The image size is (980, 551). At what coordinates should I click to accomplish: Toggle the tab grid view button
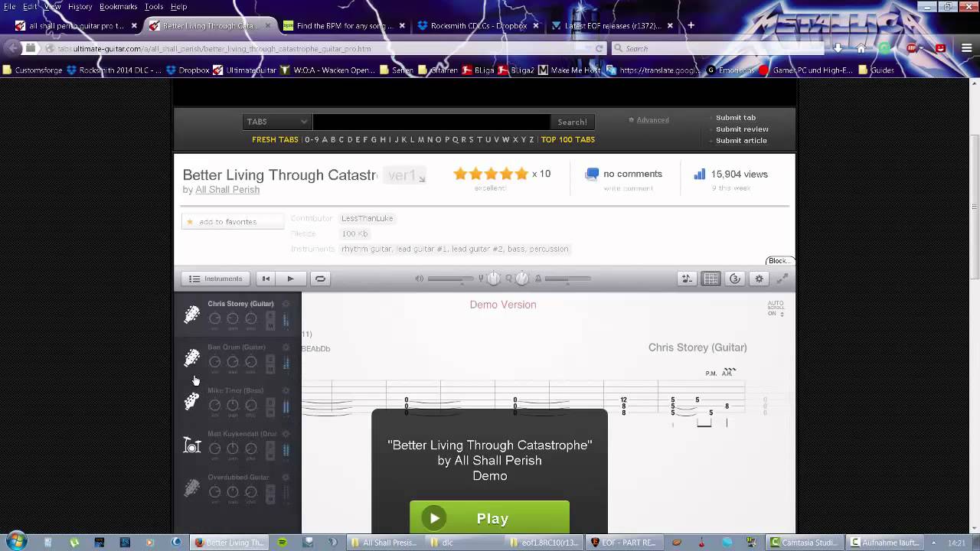click(710, 279)
